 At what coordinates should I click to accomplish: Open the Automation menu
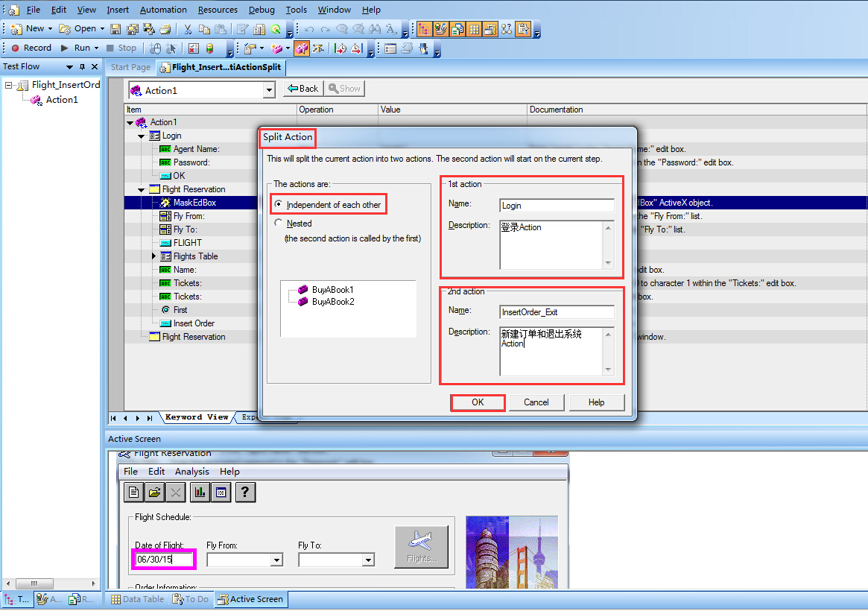pos(163,10)
